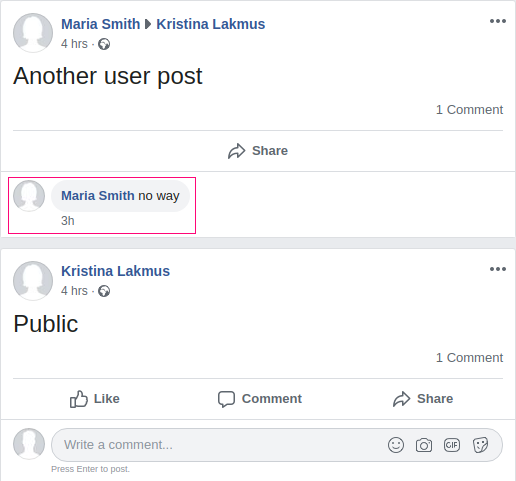Click Kristina Lakmus name on Public post
This screenshot has height=481, width=516.
(115, 271)
